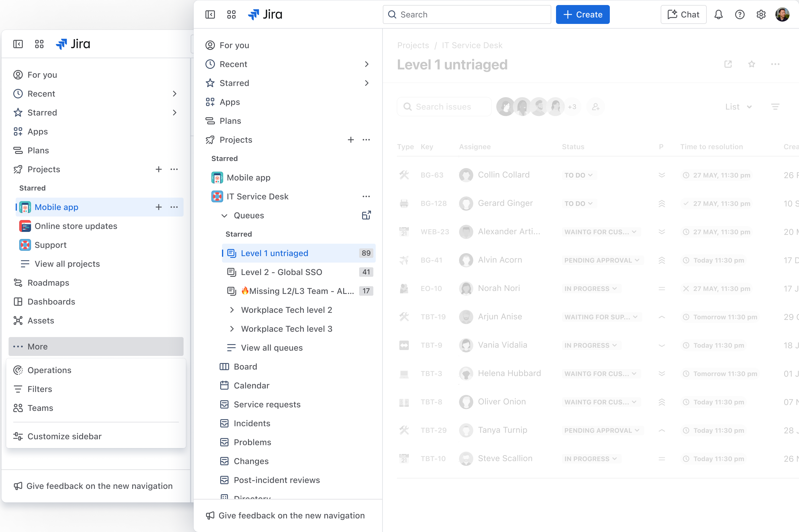The height and width of the screenshot is (532, 799).
Task: Click +3 more assignees avatar
Action: click(572, 107)
